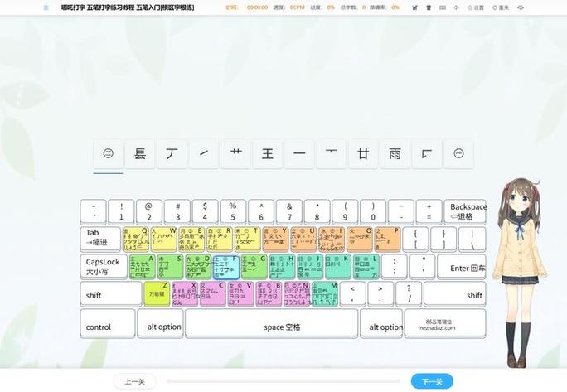Screen dimensions: 567x392
Task: Click the green G key
Action: pyautogui.click(x=254, y=267)
